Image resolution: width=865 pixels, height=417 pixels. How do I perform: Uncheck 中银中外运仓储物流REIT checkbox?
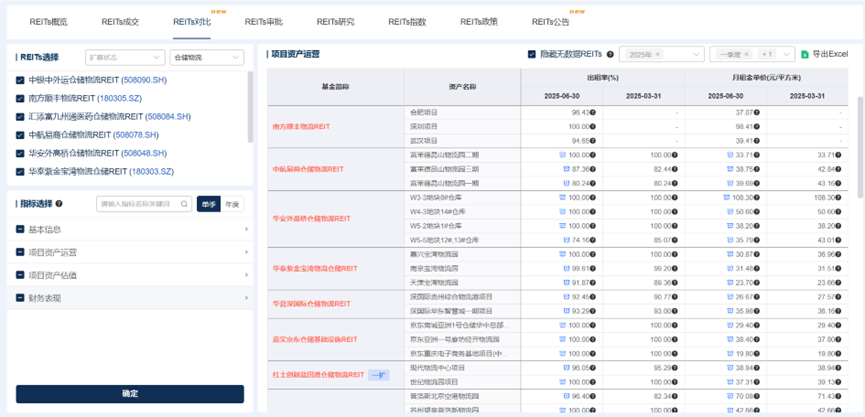pyautogui.click(x=20, y=81)
